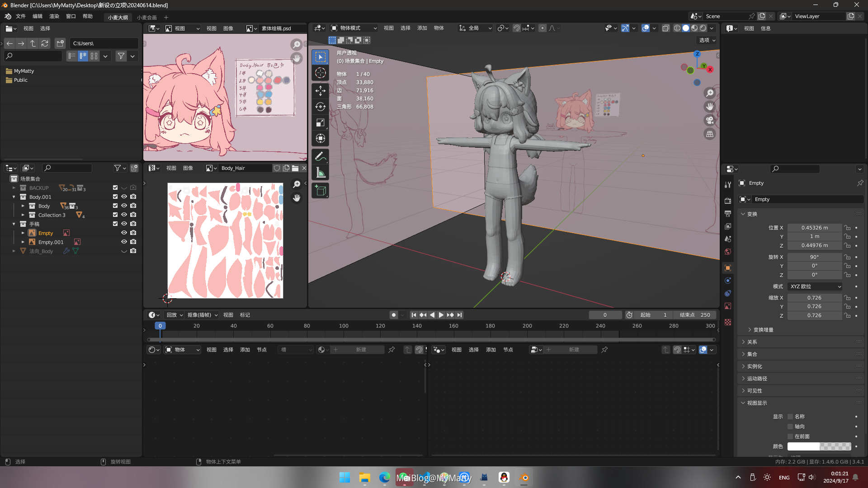Select the Select Box tool in viewport toolbar
The width and height of the screenshot is (868, 488).
point(321,57)
